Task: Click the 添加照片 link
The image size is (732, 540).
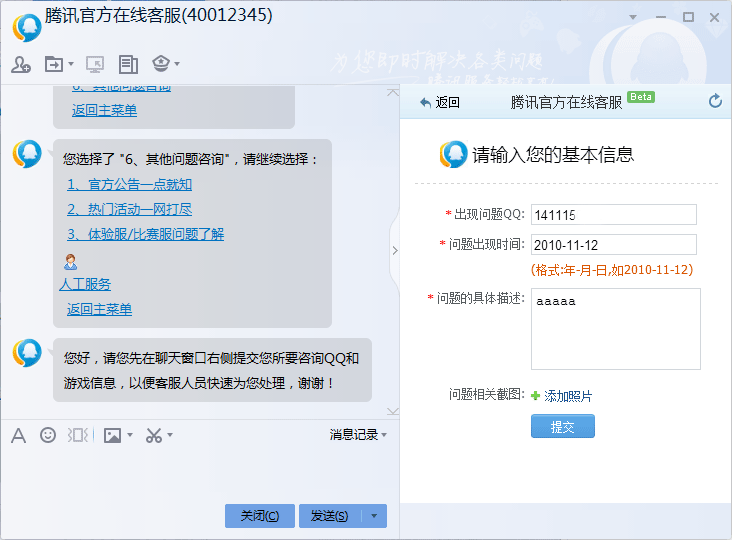Action: click(568, 396)
